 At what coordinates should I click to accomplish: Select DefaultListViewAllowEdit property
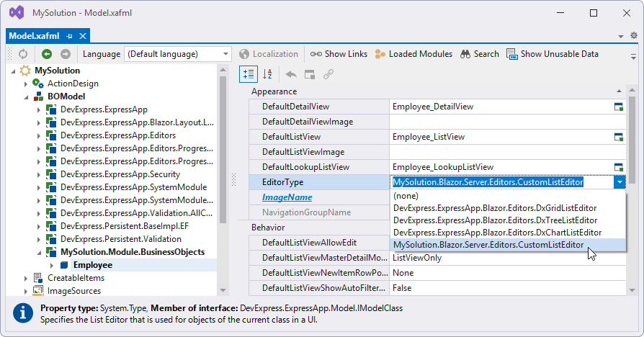coord(309,243)
